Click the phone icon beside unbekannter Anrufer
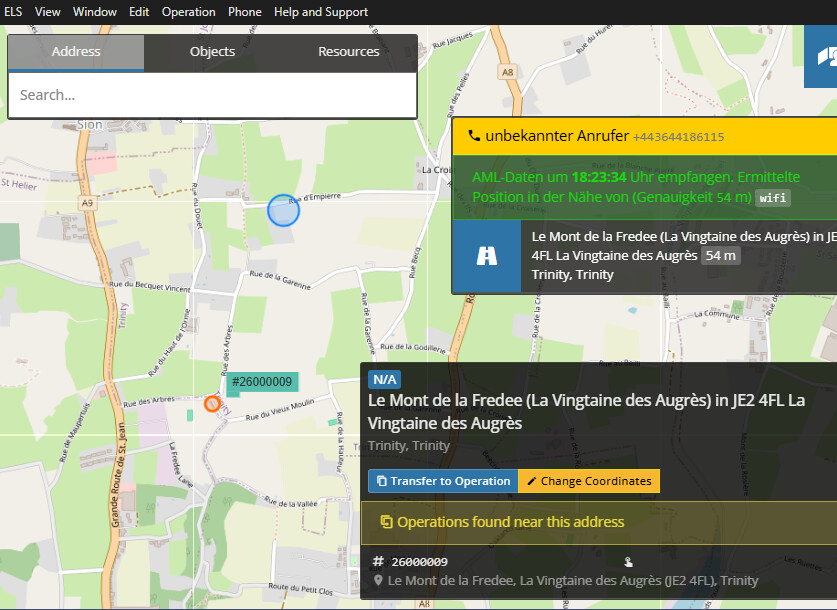This screenshot has width=837, height=610. tap(474, 136)
